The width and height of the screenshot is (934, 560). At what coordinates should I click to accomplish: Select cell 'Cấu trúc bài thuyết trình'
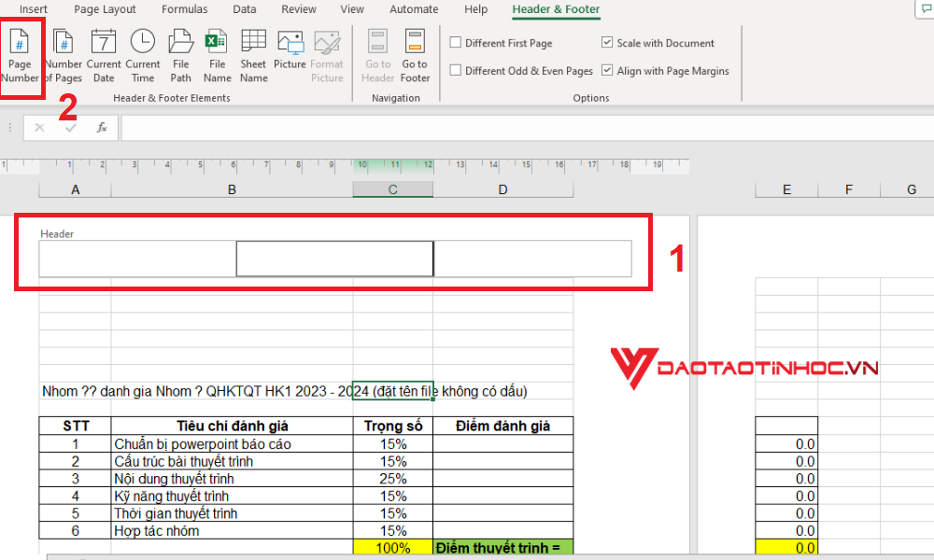click(232, 461)
